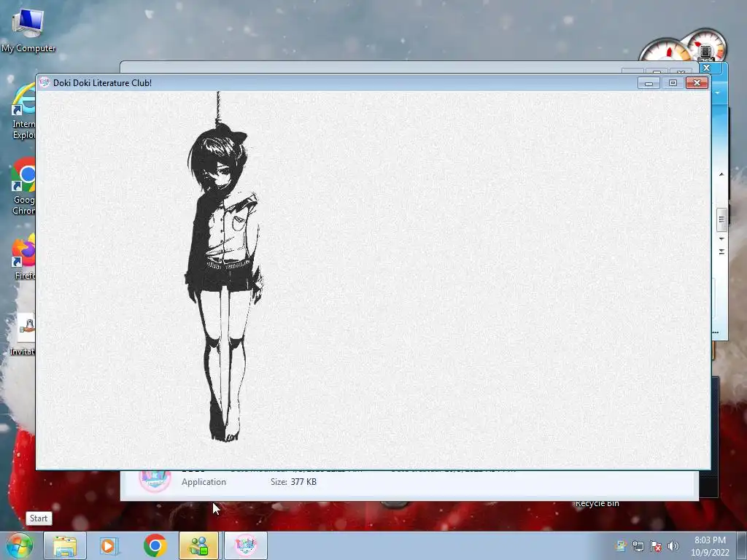Maximize the Doki Doki Literature Club window
This screenshot has height=560, width=747.
(x=673, y=83)
